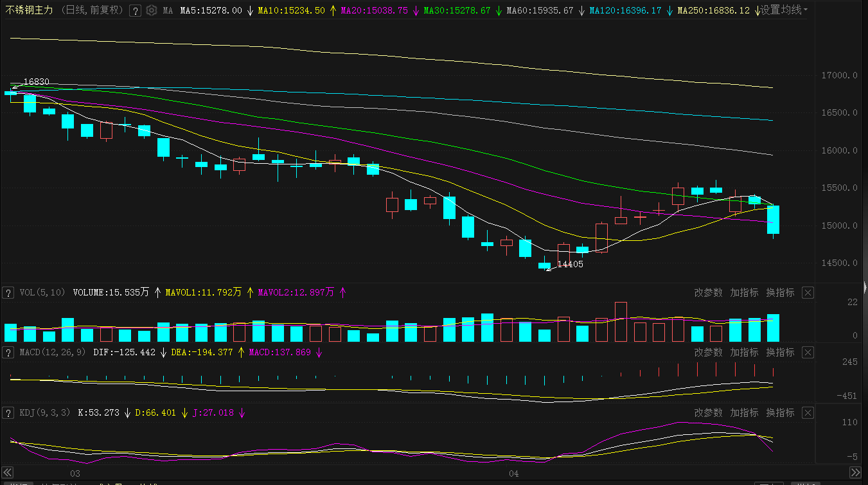This screenshot has width=868, height=485.
Task: Open the VOL indicator help question icon
Action: coord(8,292)
